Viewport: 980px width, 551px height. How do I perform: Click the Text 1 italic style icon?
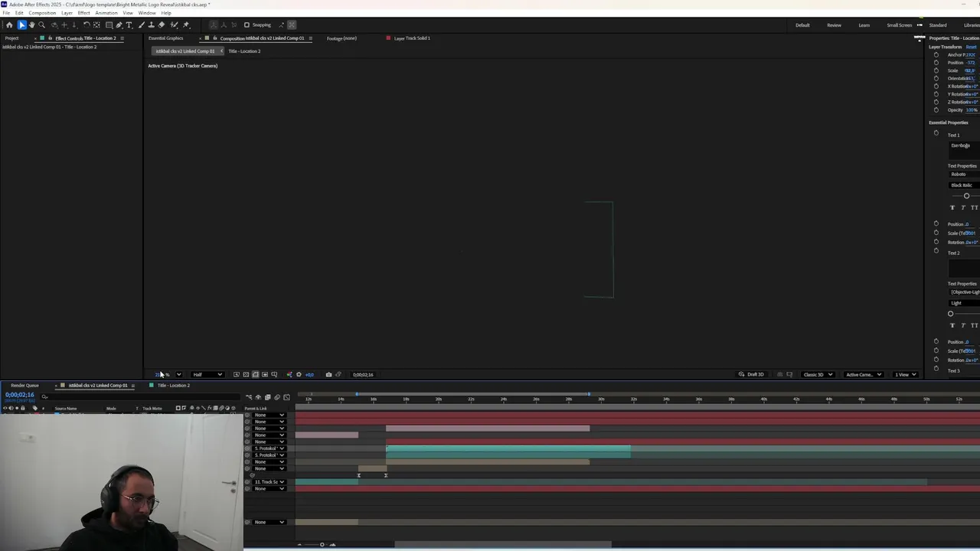coord(963,207)
